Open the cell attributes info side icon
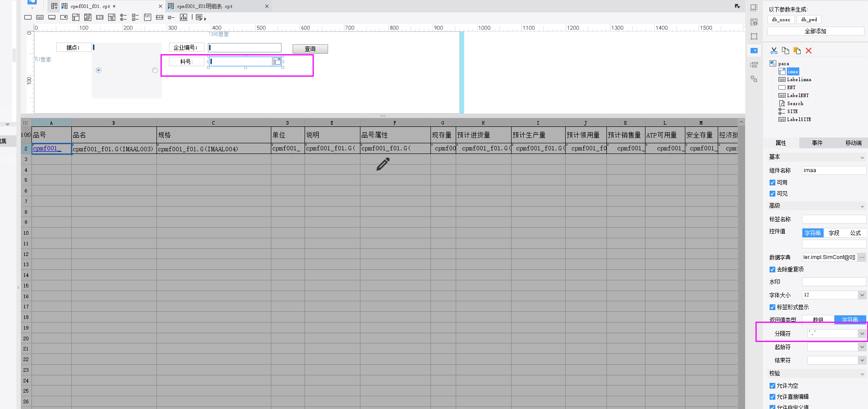The height and width of the screenshot is (409, 868). click(x=754, y=22)
